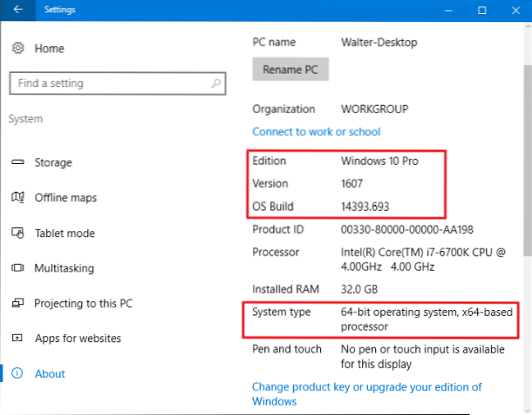This screenshot has height=415, width=532.
Task: Go to Multitasking settings
Action: coord(64,268)
